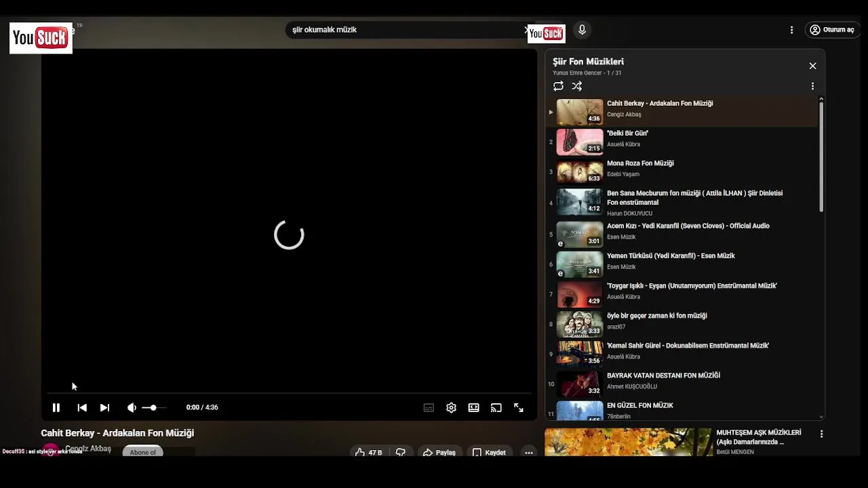This screenshot has height=488, width=868.
Task: Open Yemen Türküsü (Yedi Karanfil) video
Action: coord(682,264)
